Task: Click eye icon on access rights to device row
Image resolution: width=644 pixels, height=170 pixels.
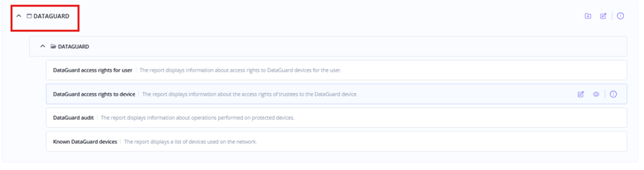Action: pos(596,94)
